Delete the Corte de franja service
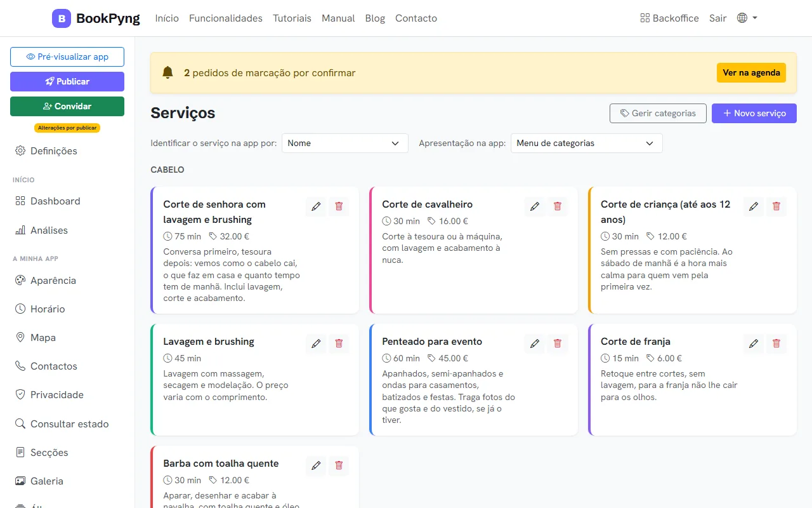This screenshot has width=812, height=508. (776, 344)
